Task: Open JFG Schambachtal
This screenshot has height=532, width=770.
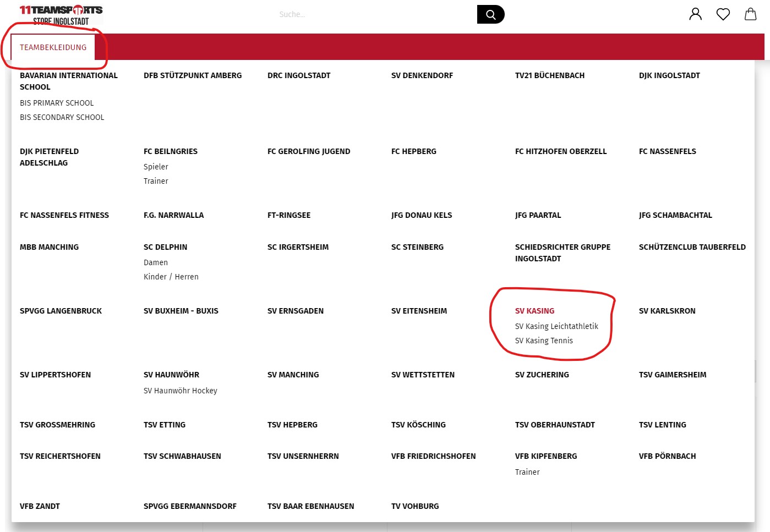Action: click(x=675, y=215)
